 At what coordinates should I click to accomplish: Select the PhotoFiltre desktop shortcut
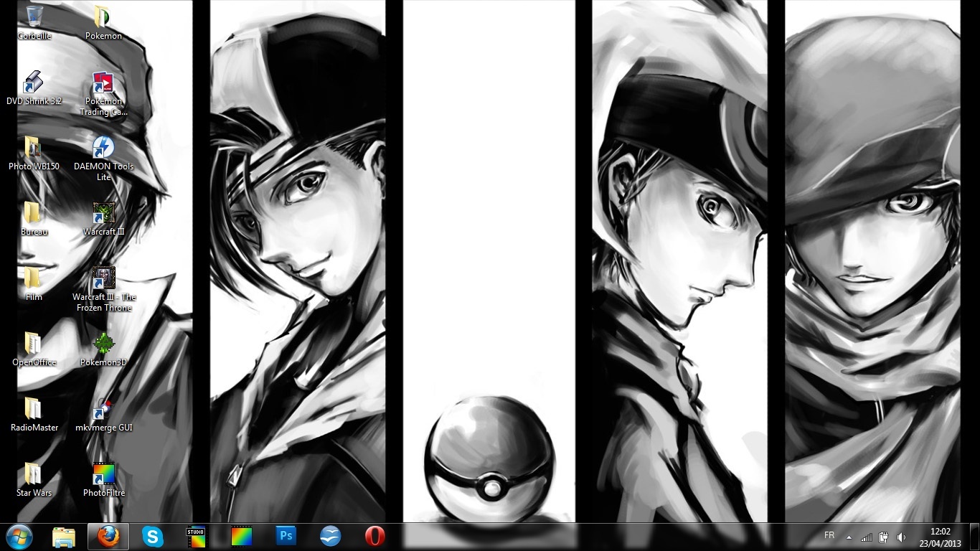103,479
